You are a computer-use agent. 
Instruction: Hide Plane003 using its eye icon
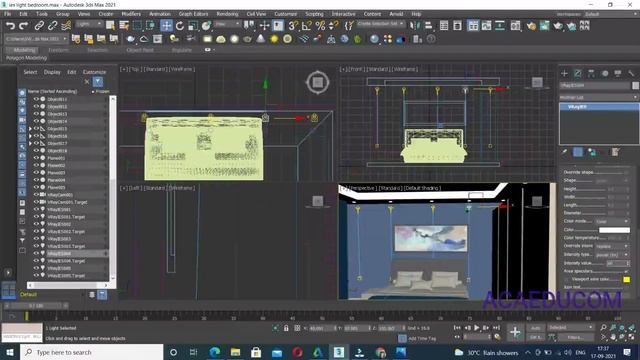[x=36, y=173]
